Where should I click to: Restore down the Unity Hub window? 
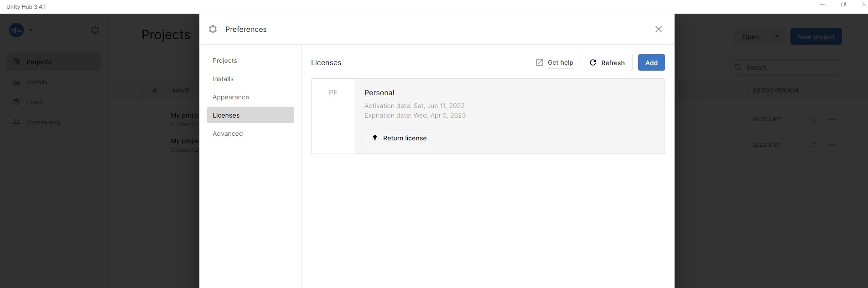click(x=843, y=5)
